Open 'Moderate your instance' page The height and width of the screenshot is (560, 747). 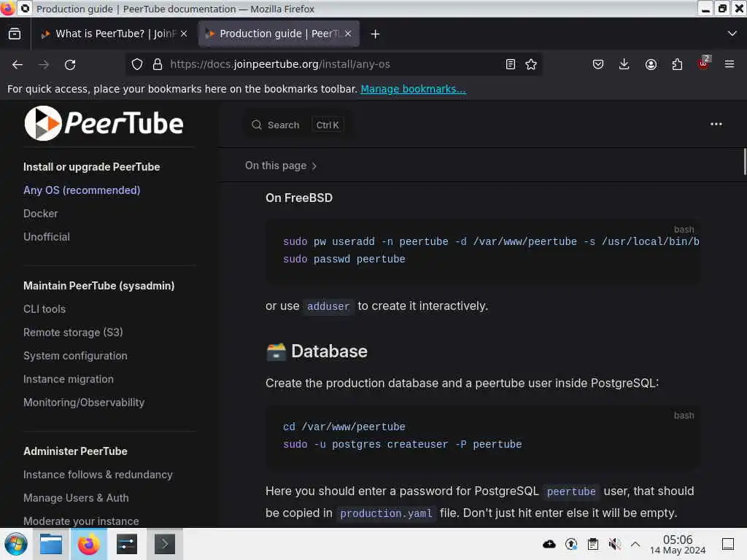[x=81, y=521]
